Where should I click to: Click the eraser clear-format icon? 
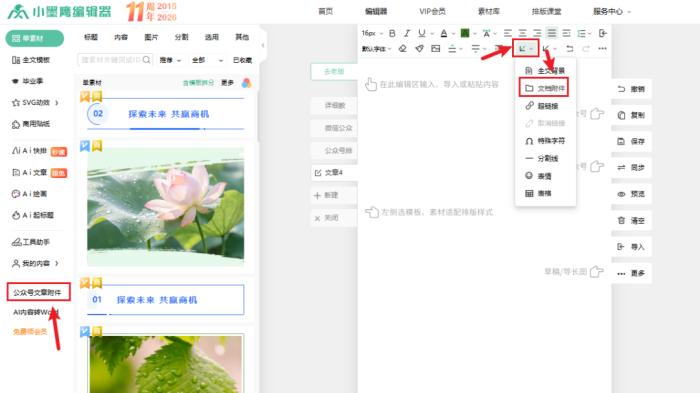pyautogui.click(x=403, y=49)
